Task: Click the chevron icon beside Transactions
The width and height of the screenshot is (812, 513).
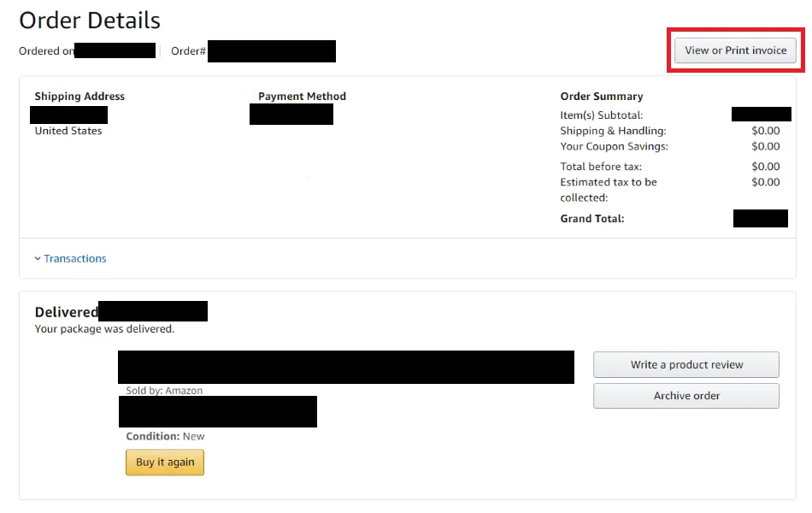Action: click(x=37, y=258)
